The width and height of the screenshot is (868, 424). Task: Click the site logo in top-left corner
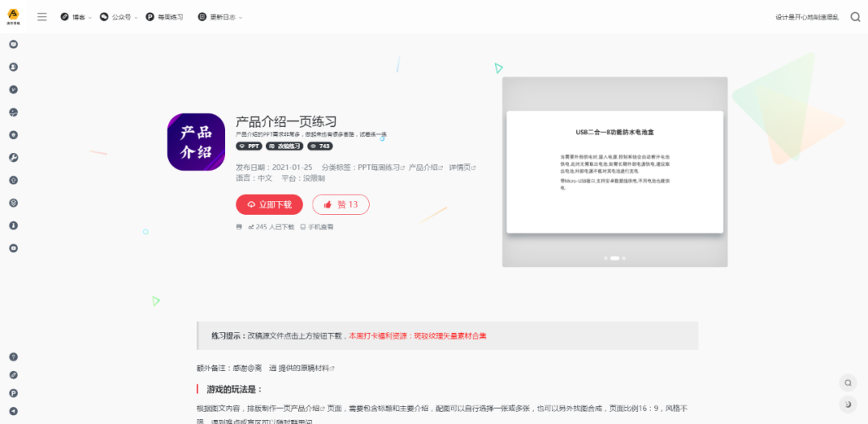(14, 16)
